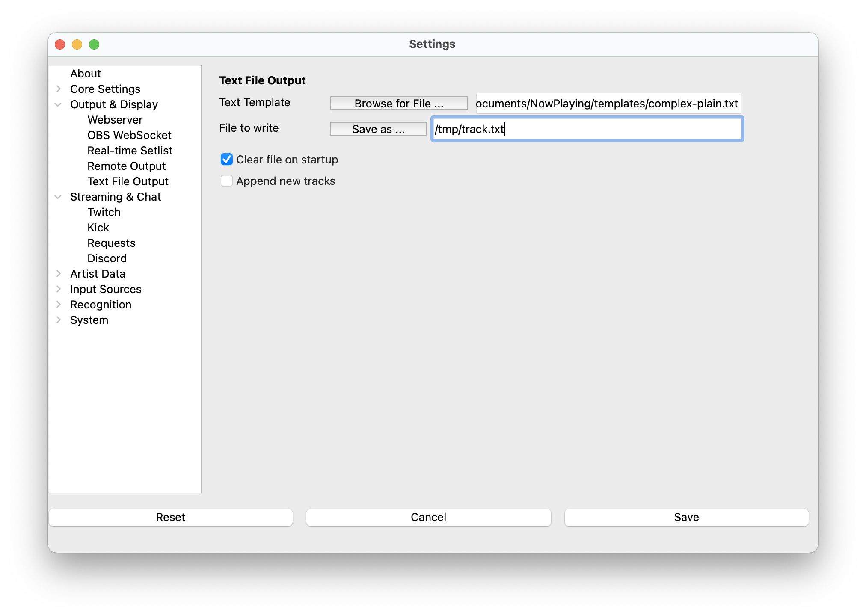This screenshot has width=866, height=616.
Task: Open the About page
Action: 86,73
